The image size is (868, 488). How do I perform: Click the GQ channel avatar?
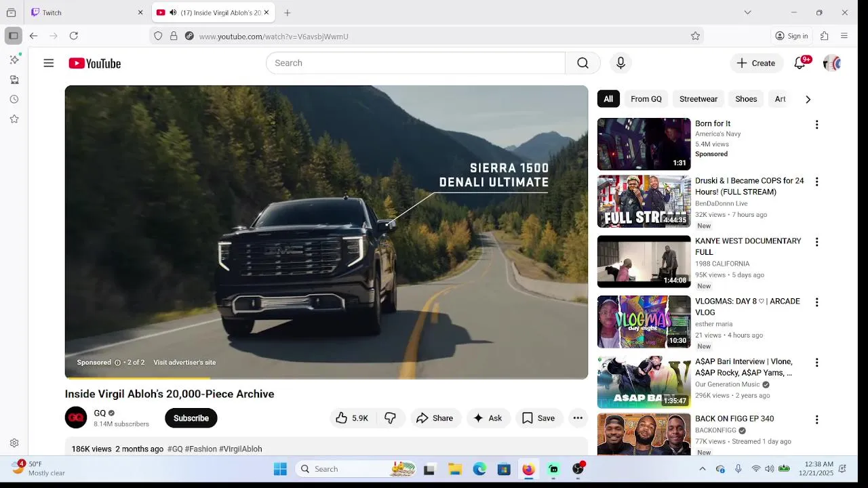(x=76, y=418)
